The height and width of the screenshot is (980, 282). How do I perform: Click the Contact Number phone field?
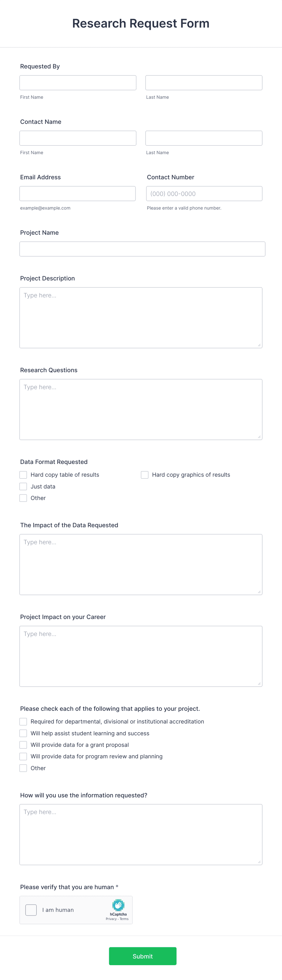point(204,193)
